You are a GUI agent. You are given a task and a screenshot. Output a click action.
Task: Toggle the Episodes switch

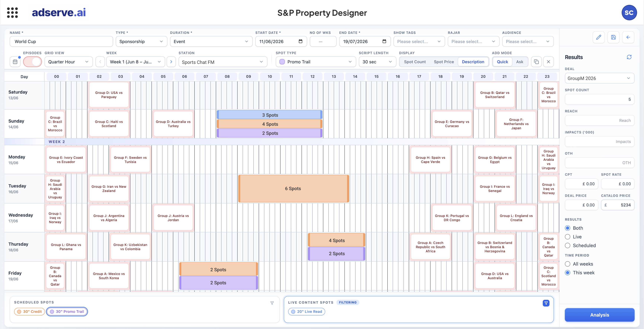click(x=33, y=62)
